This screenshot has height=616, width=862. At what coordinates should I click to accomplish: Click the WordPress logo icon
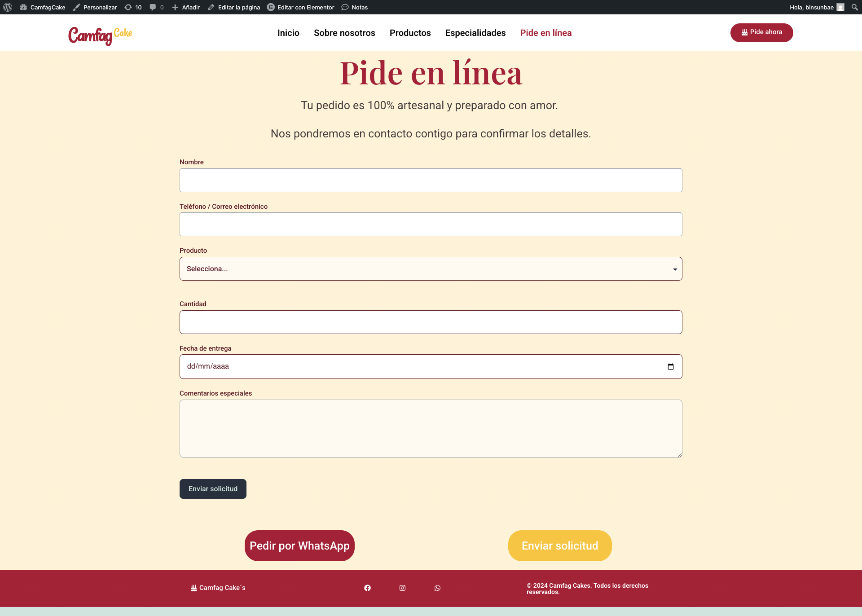pyautogui.click(x=8, y=7)
